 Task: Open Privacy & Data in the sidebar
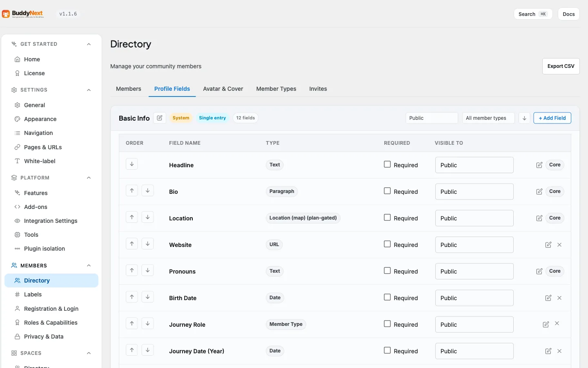51,337
